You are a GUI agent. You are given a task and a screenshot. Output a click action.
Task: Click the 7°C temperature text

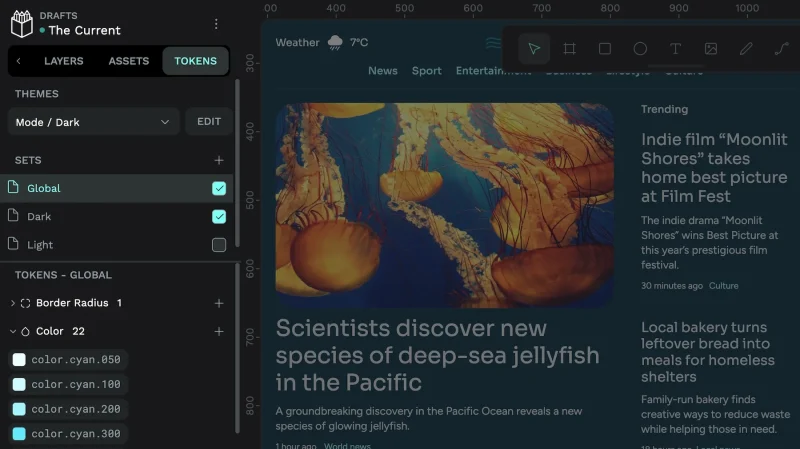pos(359,42)
